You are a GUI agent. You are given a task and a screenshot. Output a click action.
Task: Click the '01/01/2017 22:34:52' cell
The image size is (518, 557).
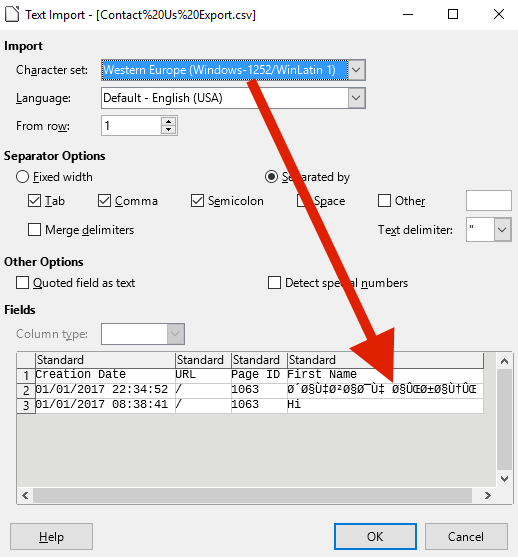click(x=105, y=390)
